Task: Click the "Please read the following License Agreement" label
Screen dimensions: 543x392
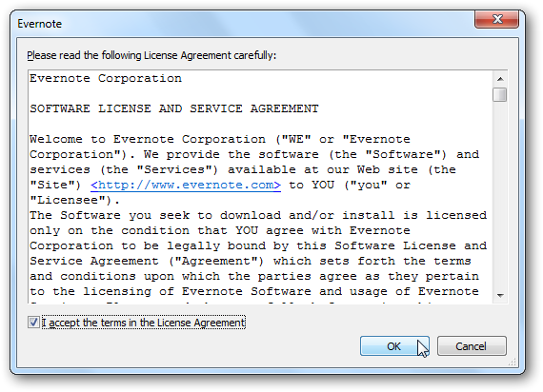Action: click(x=151, y=55)
